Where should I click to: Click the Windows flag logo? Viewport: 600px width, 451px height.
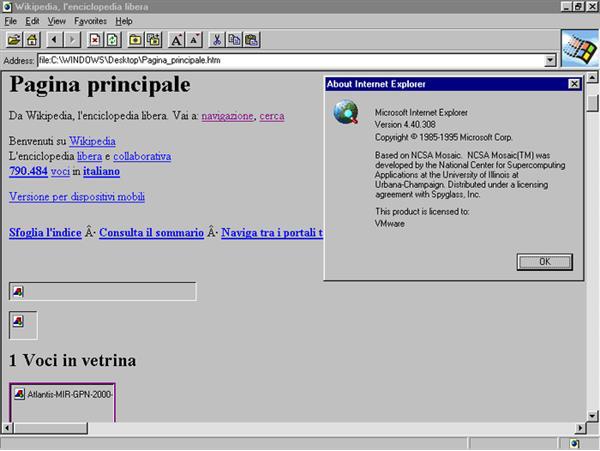580,48
